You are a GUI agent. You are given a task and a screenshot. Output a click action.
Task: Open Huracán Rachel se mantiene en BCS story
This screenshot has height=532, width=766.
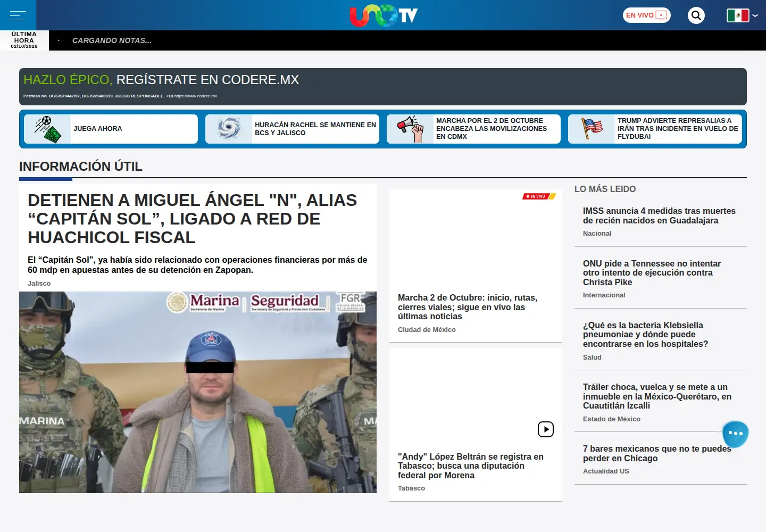[315, 129]
